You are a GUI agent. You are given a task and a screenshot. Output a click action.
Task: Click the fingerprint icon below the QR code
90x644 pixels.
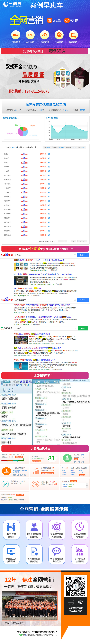click(x=80, y=602)
